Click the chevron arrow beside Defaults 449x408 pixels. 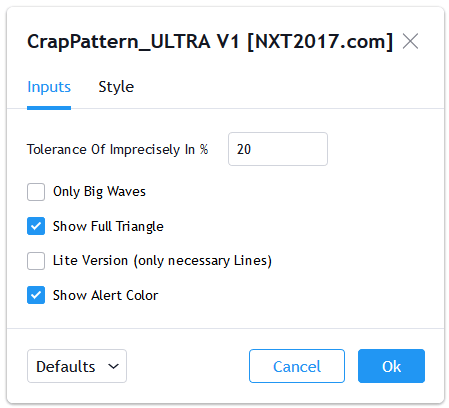[x=113, y=366]
